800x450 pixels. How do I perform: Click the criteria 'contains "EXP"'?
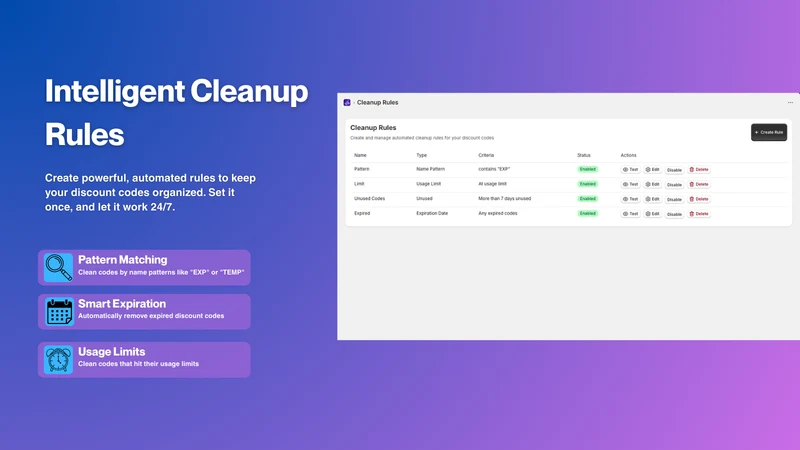click(x=494, y=169)
